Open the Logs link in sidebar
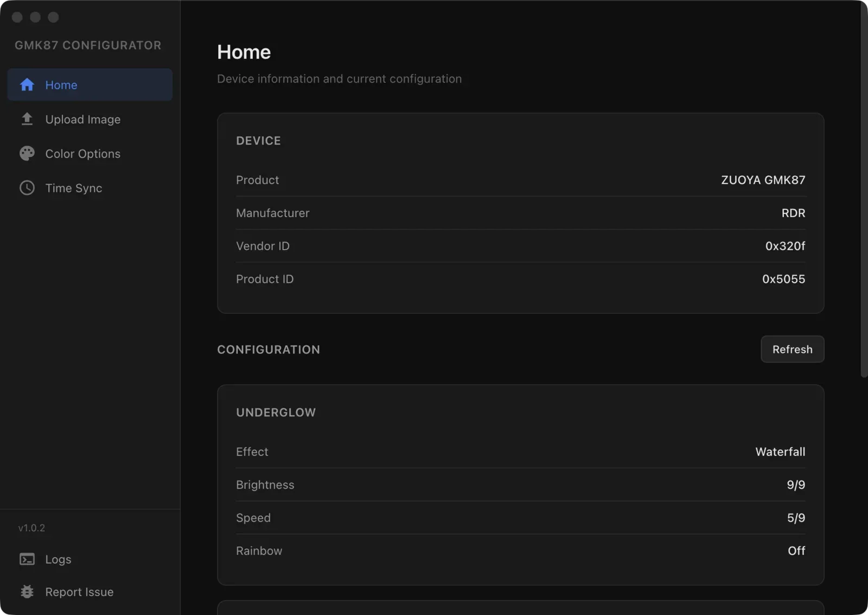868x615 pixels. (x=90, y=559)
